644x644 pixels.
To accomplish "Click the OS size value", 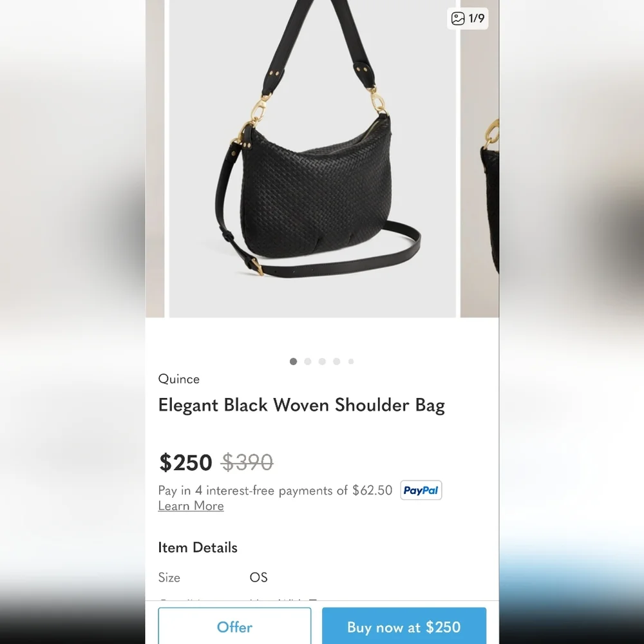I will tap(258, 578).
